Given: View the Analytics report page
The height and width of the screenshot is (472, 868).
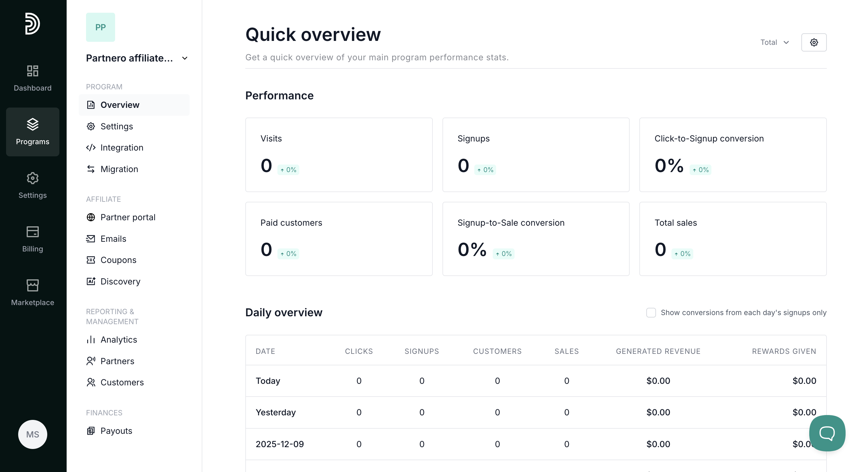Looking at the screenshot, I should click(x=119, y=340).
